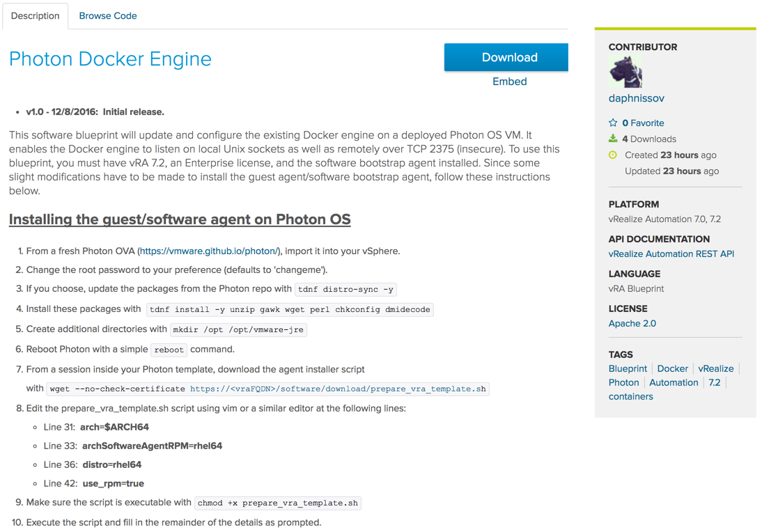Click the Blueprint tag

coord(628,368)
